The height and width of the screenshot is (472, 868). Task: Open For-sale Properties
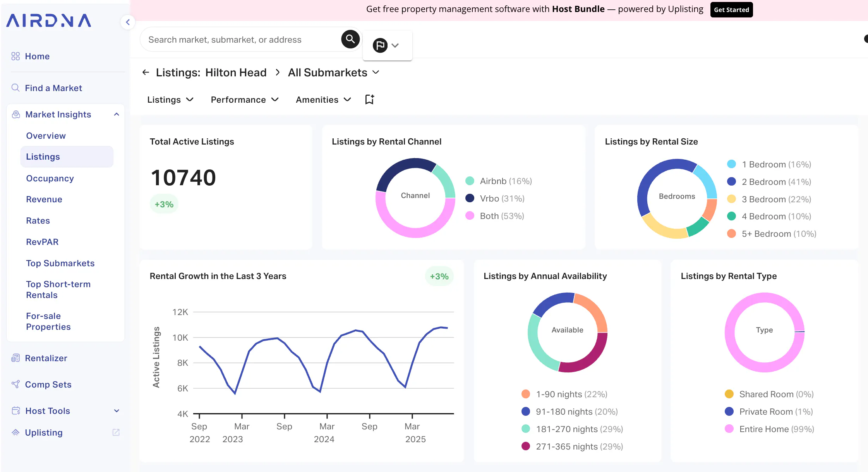click(x=48, y=321)
